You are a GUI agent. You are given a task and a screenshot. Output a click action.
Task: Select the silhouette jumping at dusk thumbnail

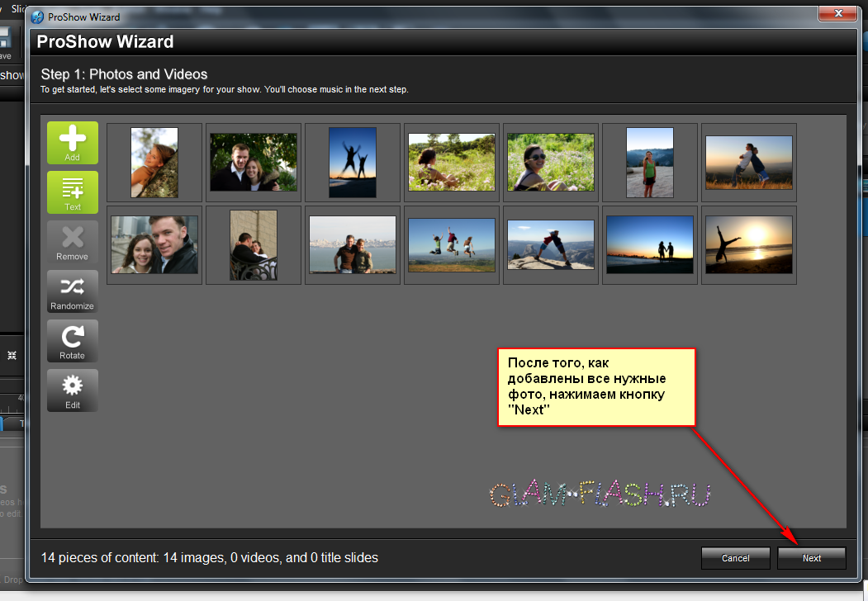(x=353, y=163)
